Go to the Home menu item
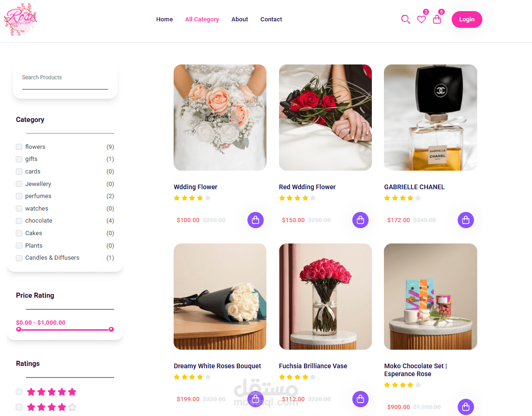Image resolution: width=532 pixels, height=416 pixels. [x=164, y=19]
